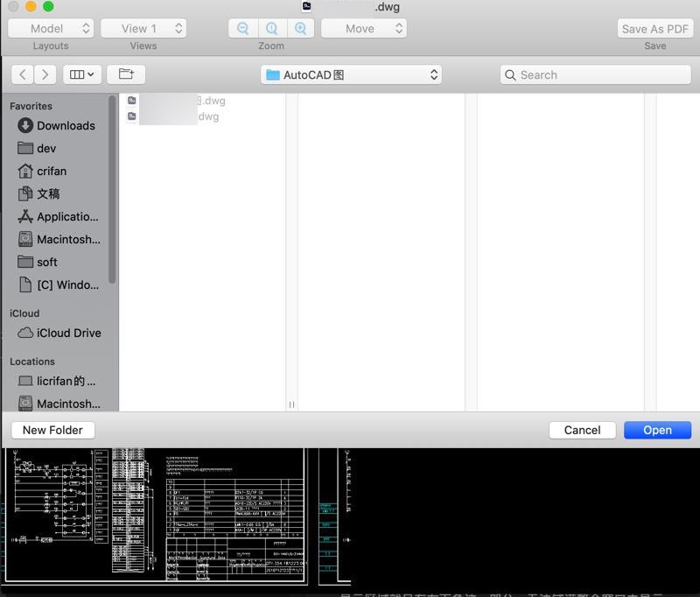The width and height of the screenshot is (700, 597).
Task: Click the Open button
Action: point(658,430)
